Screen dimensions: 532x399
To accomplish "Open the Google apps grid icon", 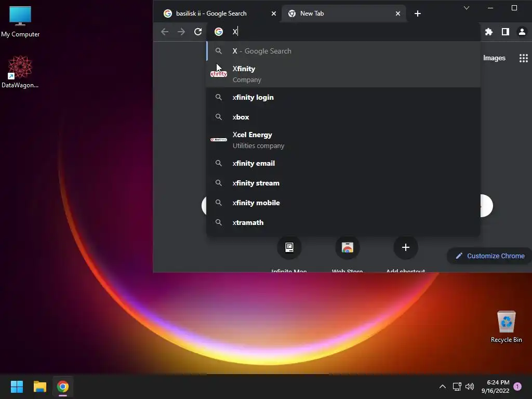I will point(524,58).
